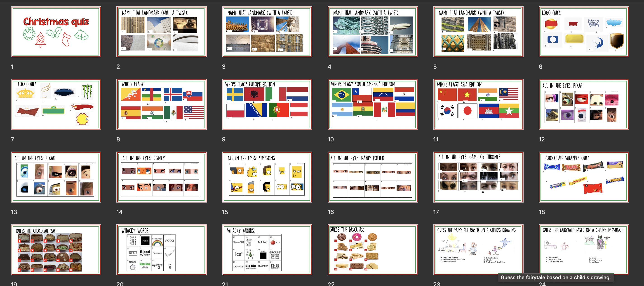The height and width of the screenshot is (286, 644).
Task: Open All in the Eyes Harry Potter slide
Action: (x=372, y=177)
